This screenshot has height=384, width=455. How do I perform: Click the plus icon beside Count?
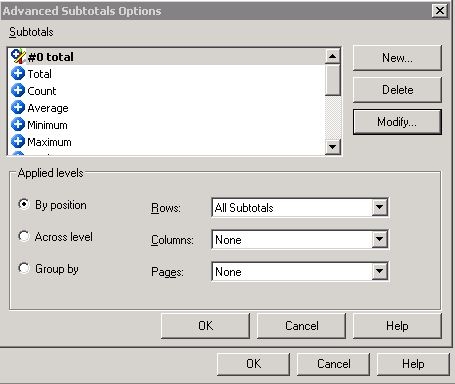[18, 90]
